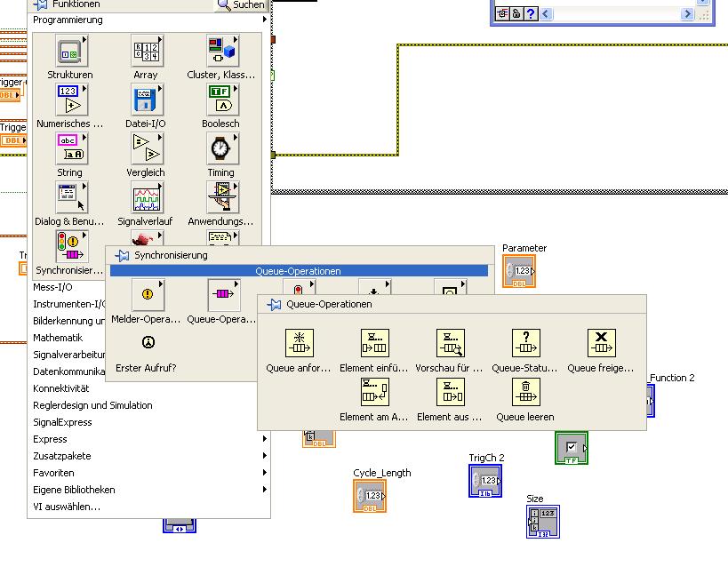
Task: Open the Vergleich comparison palette
Action: click(x=147, y=148)
